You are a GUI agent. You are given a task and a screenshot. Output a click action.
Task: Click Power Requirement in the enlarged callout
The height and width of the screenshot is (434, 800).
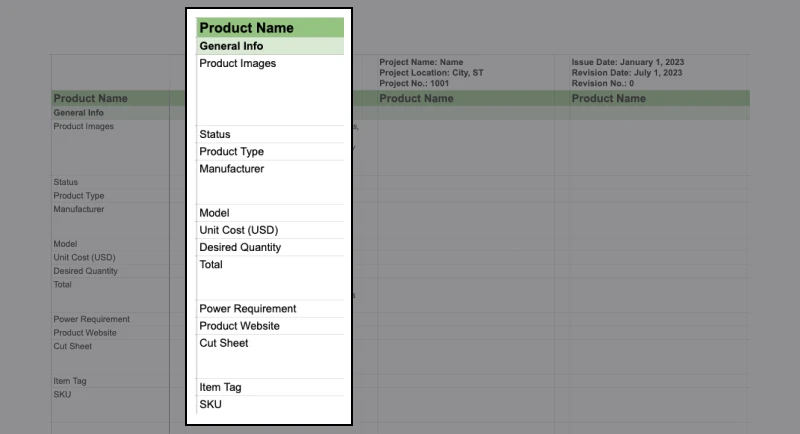pyautogui.click(x=246, y=309)
